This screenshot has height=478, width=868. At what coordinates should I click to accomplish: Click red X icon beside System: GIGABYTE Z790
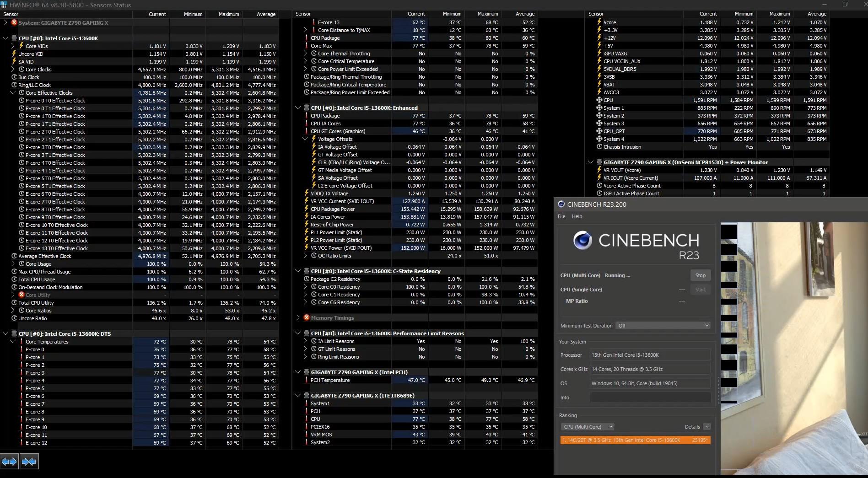coord(14,22)
